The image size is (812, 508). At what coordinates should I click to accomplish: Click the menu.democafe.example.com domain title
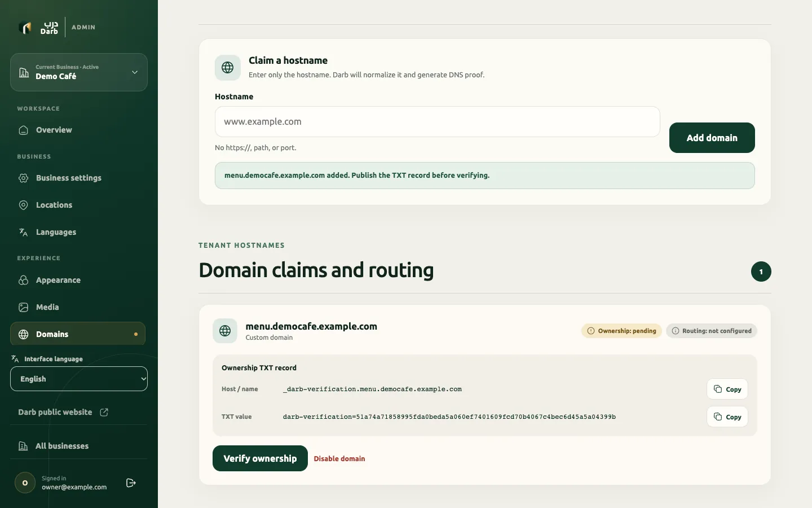click(311, 326)
